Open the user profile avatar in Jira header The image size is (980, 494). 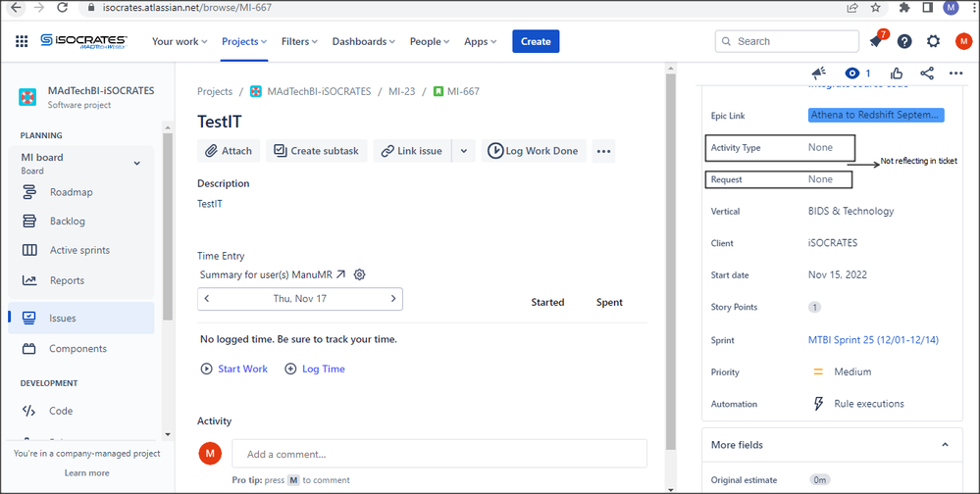(x=963, y=41)
